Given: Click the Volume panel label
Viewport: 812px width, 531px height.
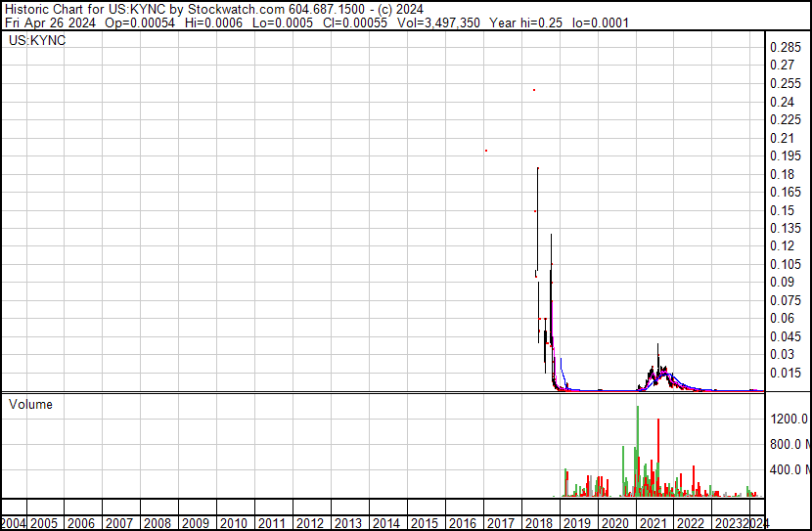Looking at the screenshot, I should pyautogui.click(x=30, y=404).
